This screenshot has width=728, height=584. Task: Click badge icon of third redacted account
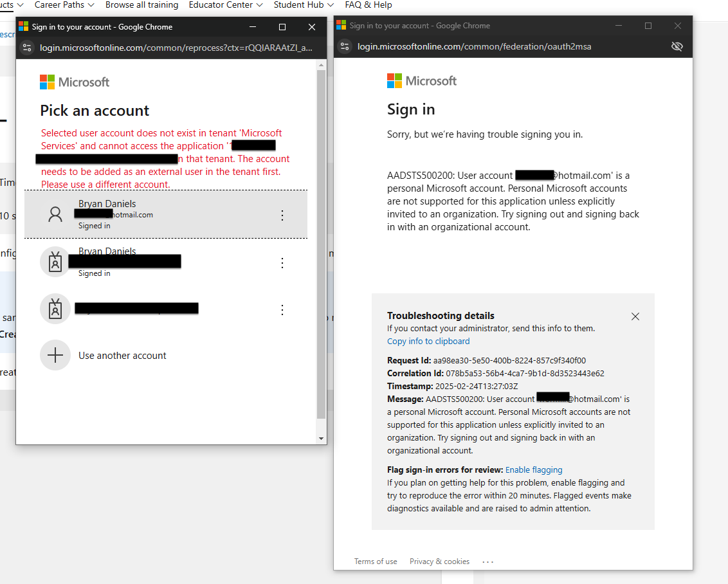55,309
